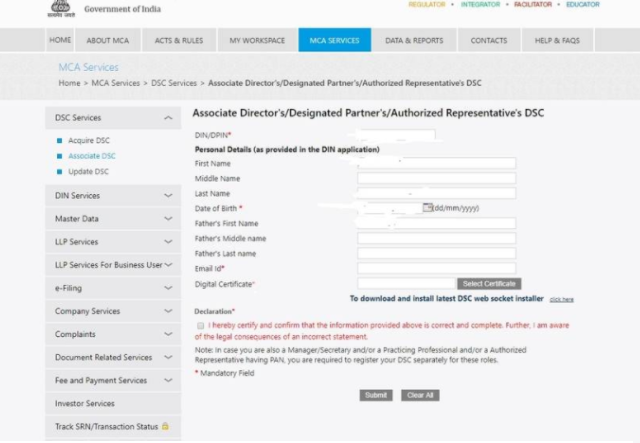Tick the declaration certification checkbox
Screen dimensions: 640x443
pos(201,326)
